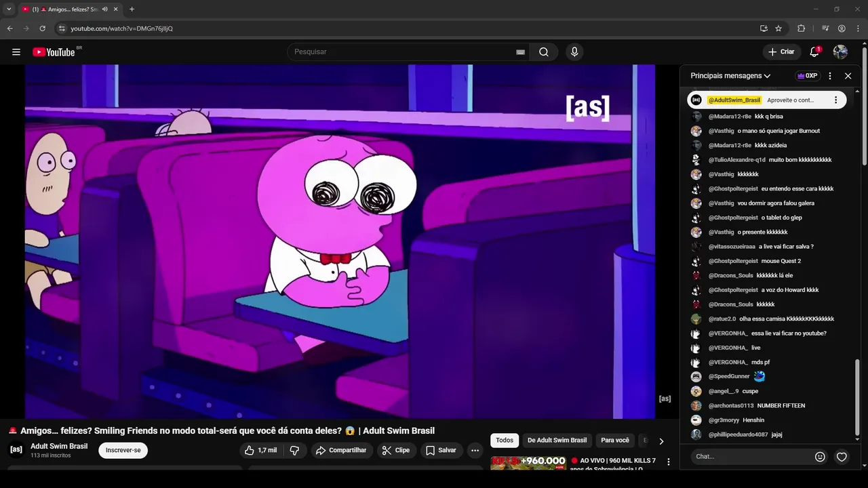Open the YouTube hamburger guide menu
Screen dimensions: 868x488
click(16, 52)
